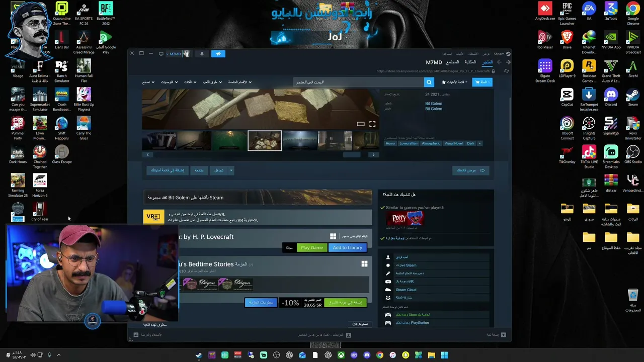Screen dimensions: 644x362
Task: Go forward with Steam's forward arrow
Action: (499, 62)
